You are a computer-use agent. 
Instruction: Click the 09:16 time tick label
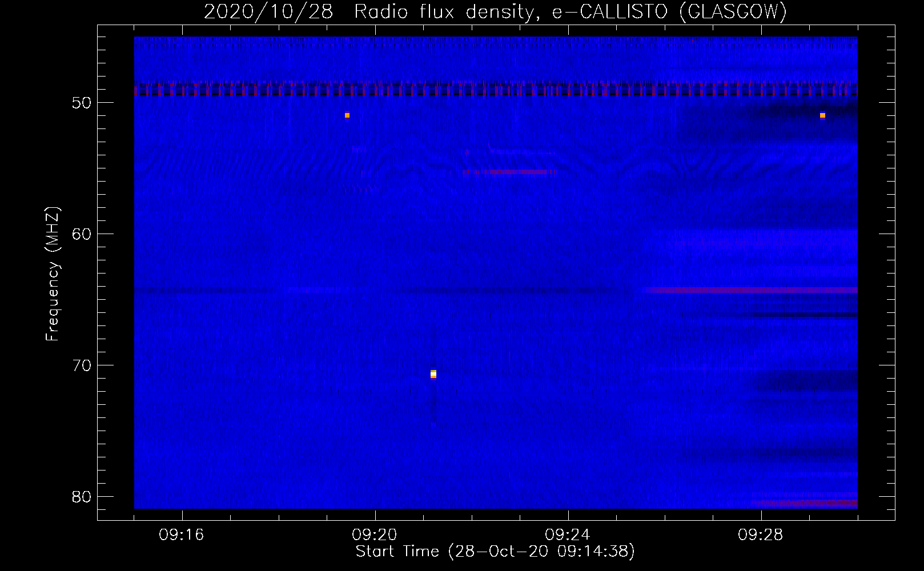pos(182,535)
